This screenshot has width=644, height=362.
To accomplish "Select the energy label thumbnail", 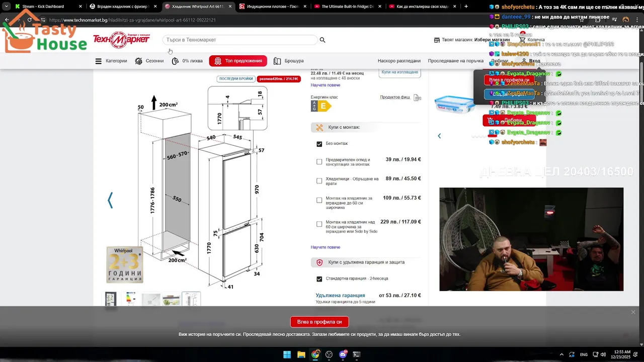I will tap(131, 299).
